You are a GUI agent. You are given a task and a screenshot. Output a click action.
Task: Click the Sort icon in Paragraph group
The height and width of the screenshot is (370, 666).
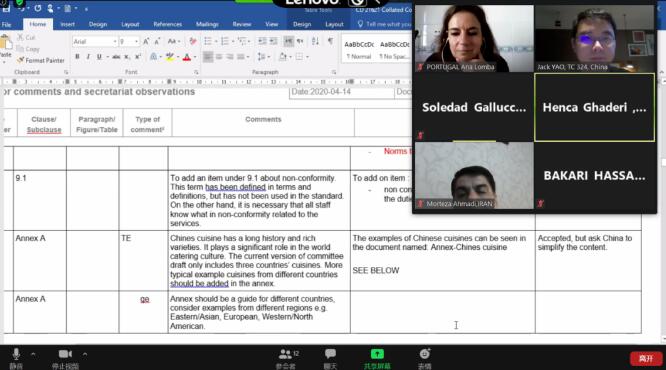coord(315,41)
